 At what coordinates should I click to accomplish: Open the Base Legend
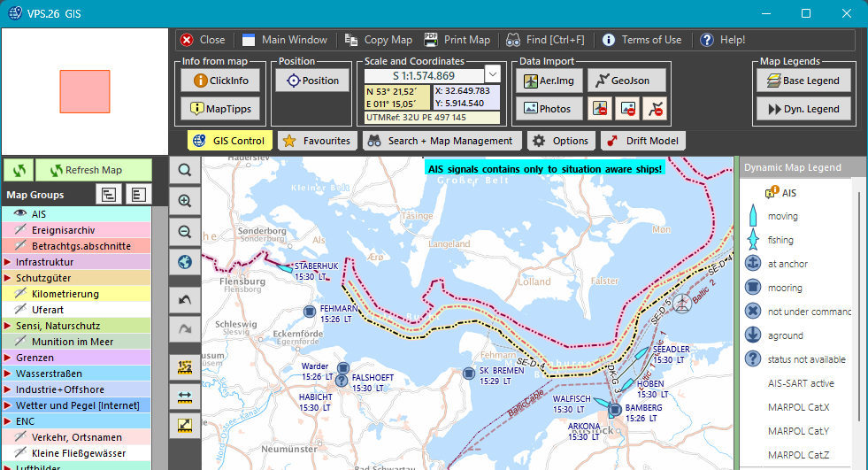coord(803,81)
